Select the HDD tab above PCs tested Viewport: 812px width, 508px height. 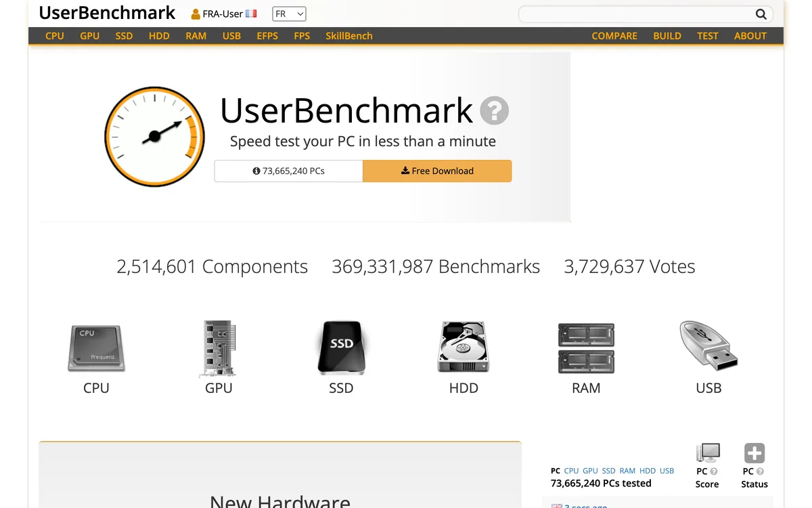[x=648, y=471]
